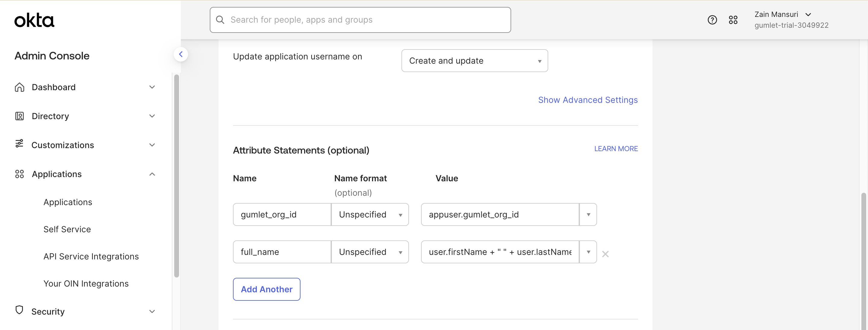Click Update application username on label
This screenshot has height=330, width=868.
click(297, 56)
